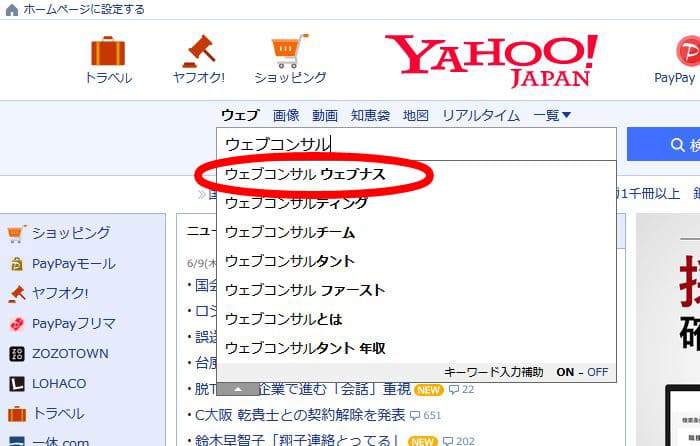
Task: Choose suggestion ウェブコンサルチーム
Action: pyautogui.click(x=417, y=232)
